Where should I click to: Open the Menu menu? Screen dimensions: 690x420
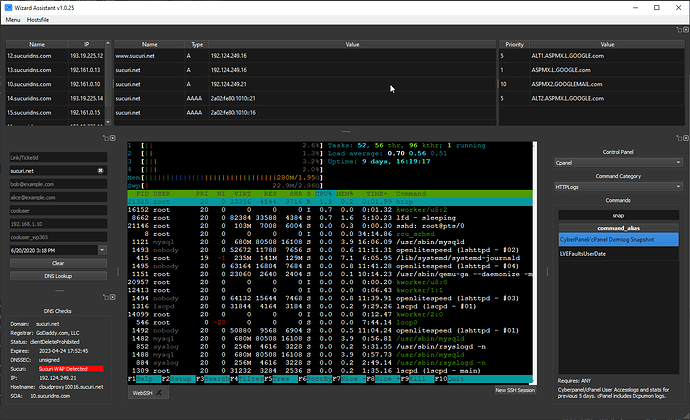tap(13, 20)
